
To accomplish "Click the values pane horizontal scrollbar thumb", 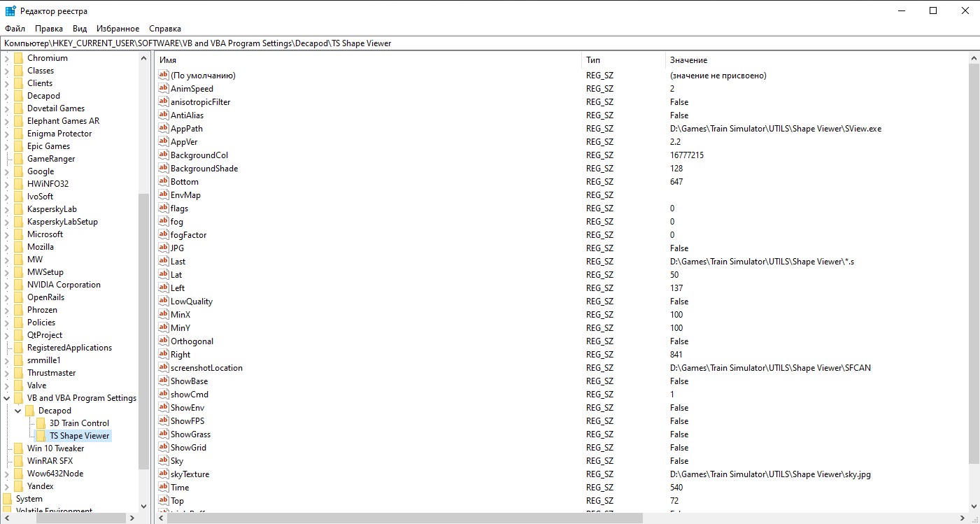I will pos(404,518).
